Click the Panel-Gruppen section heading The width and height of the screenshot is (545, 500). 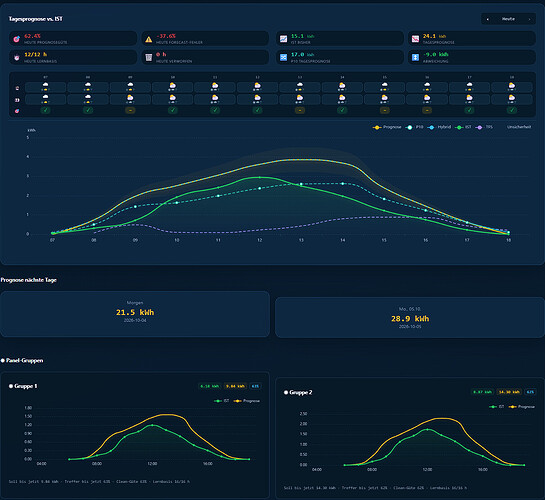[22, 361]
